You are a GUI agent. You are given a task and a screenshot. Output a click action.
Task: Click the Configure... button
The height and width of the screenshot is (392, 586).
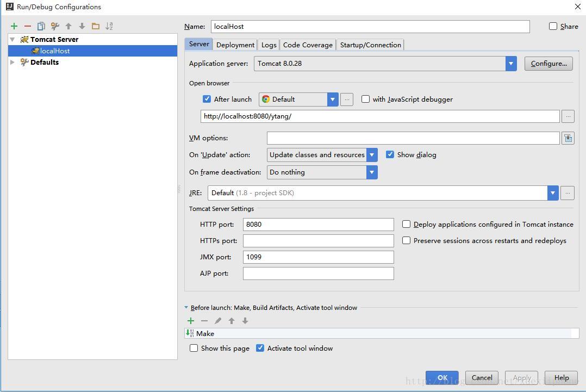(x=548, y=64)
